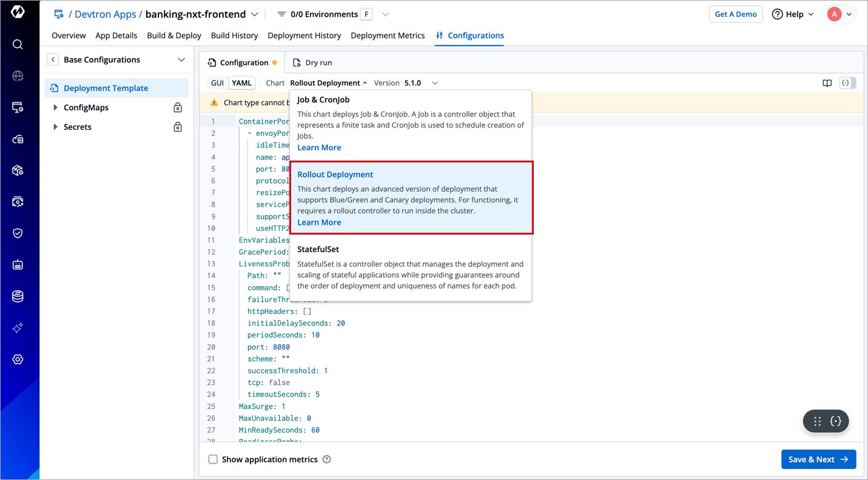868x480 pixels.
Task: Click the readme book icon in editor toolbar
Action: (x=827, y=83)
